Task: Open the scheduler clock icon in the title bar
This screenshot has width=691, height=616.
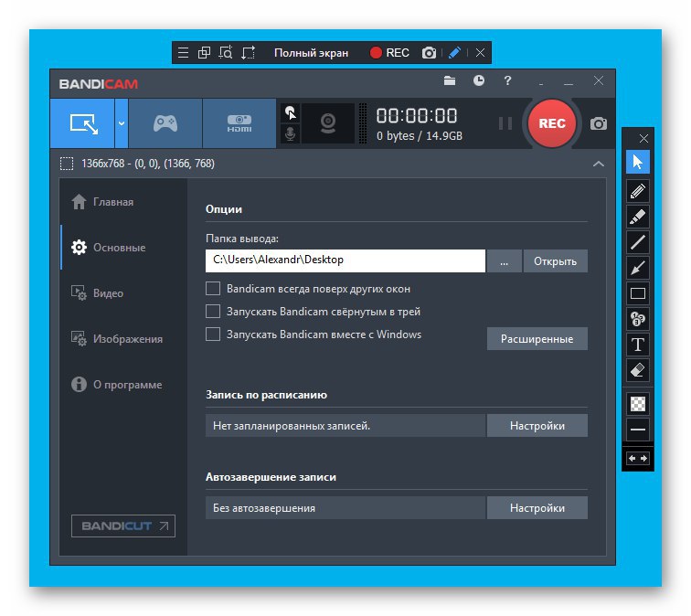Action: (479, 80)
